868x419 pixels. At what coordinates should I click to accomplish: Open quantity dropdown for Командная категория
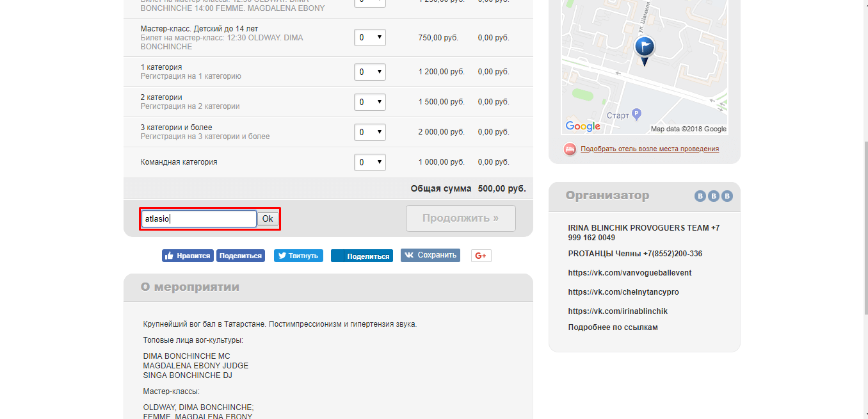click(x=370, y=162)
